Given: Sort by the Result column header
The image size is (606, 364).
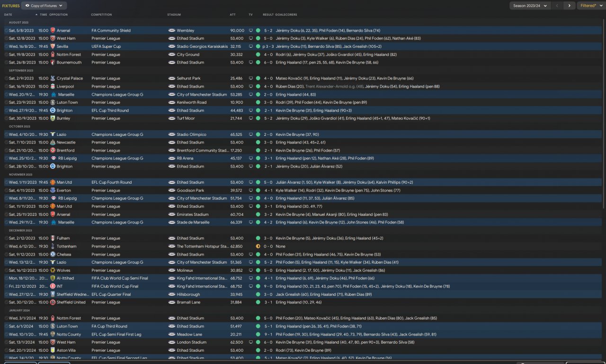Looking at the screenshot, I should tap(268, 15).
